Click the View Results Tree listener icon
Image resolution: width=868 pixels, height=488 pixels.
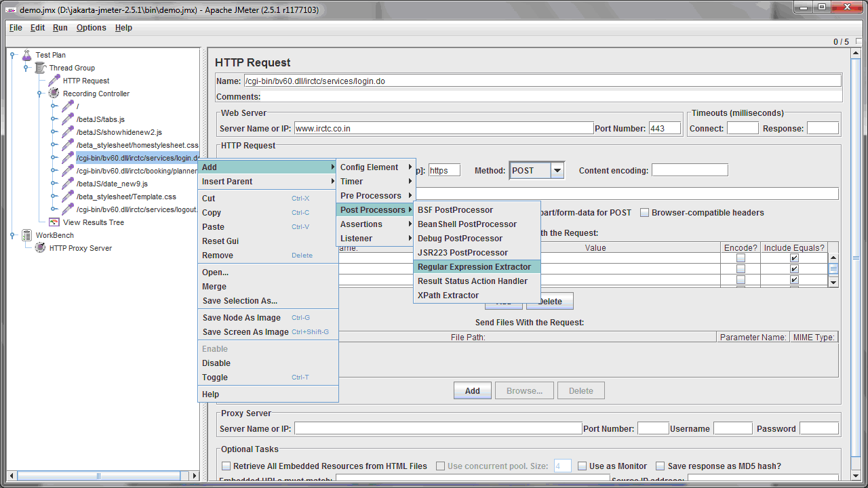pyautogui.click(x=54, y=222)
